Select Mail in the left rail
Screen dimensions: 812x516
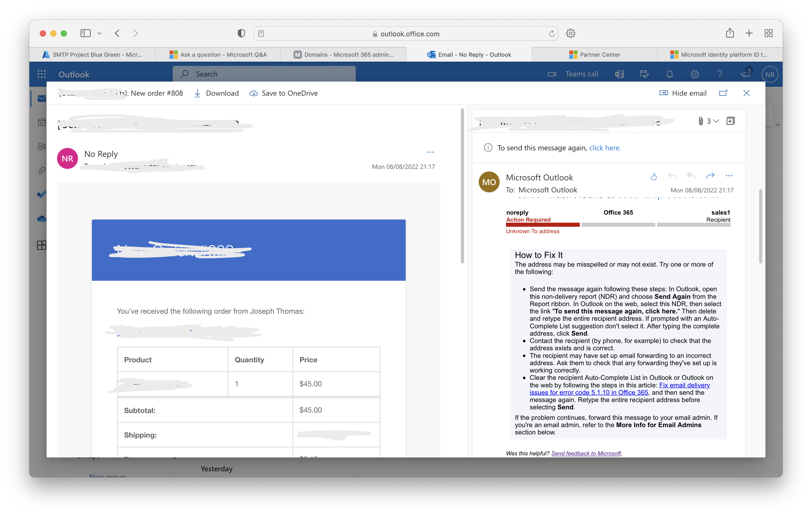tap(42, 98)
